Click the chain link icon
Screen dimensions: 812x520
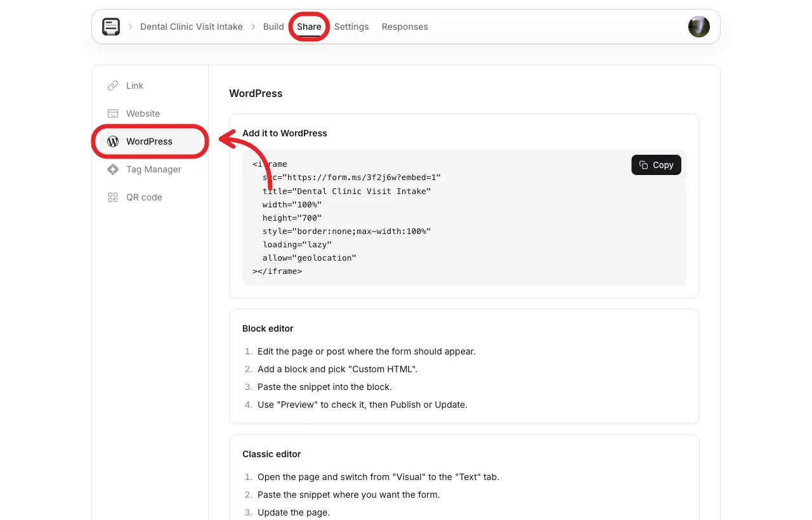tap(113, 86)
